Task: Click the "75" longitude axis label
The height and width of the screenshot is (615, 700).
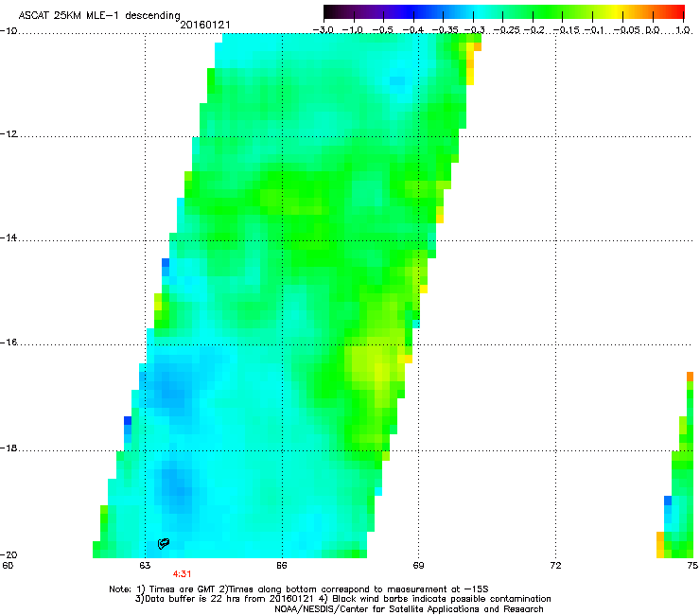Action: pos(692,566)
